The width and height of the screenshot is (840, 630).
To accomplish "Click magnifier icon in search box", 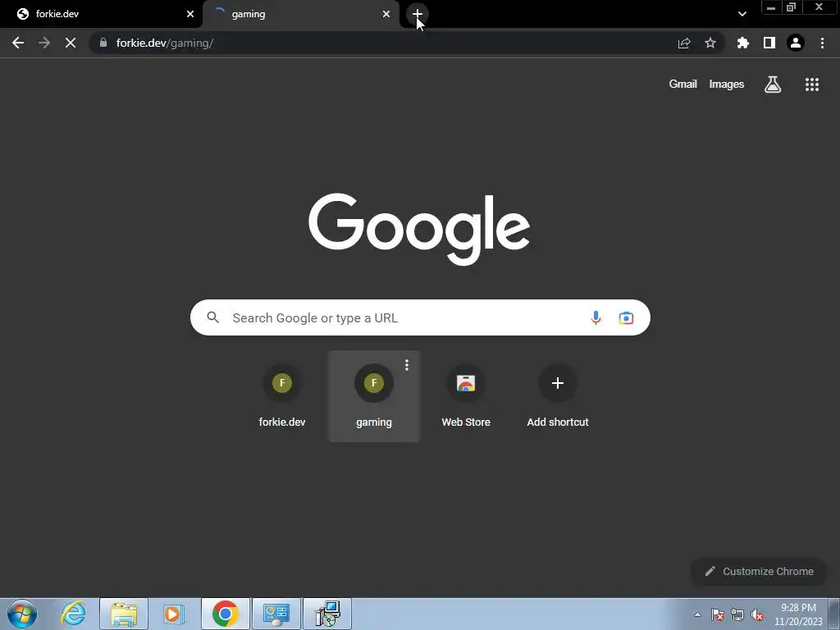I will [213, 317].
